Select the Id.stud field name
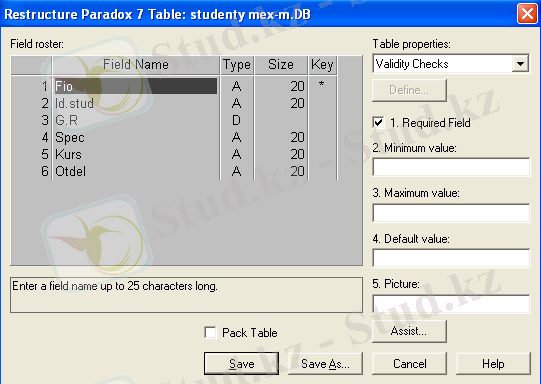 point(74,103)
